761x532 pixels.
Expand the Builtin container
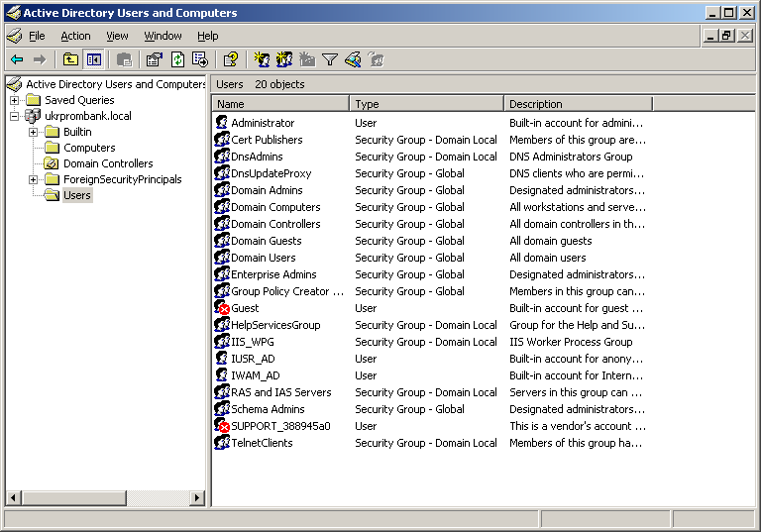click(x=33, y=132)
